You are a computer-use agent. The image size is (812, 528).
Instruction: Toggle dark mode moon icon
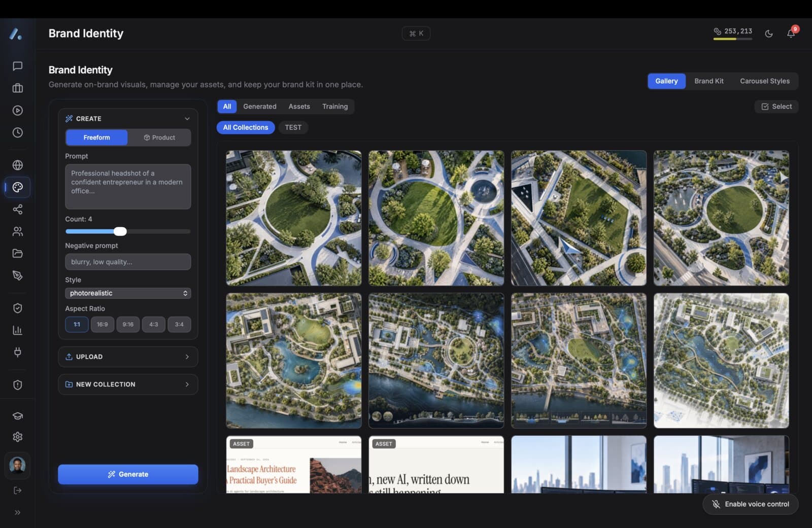[x=769, y=33]
